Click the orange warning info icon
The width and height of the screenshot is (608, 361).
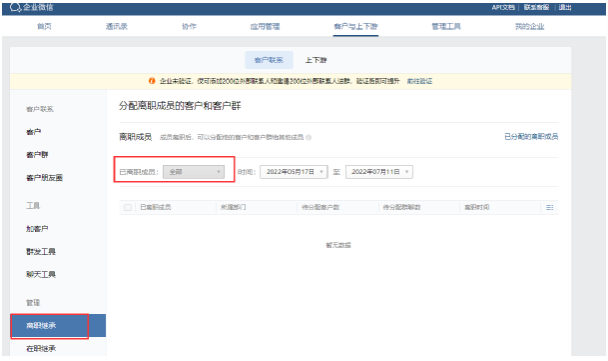(x=152, y=81)
